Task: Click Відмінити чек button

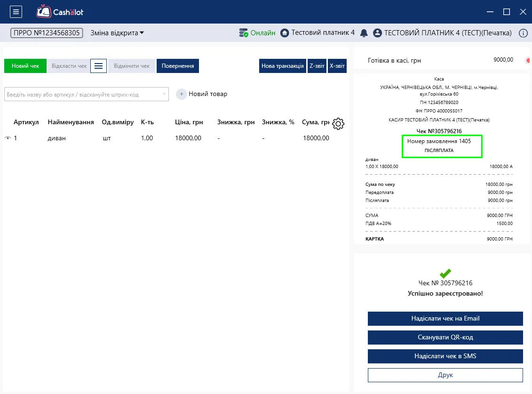Action: click(132, 66)
